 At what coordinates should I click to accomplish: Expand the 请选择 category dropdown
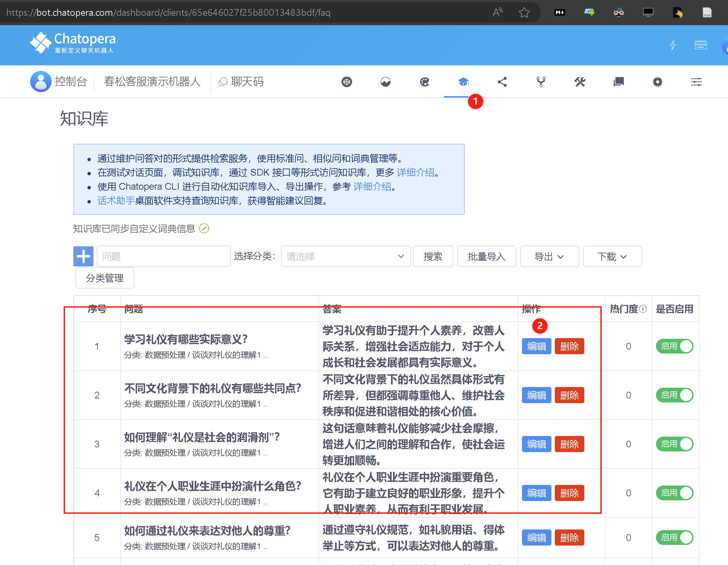345,256
